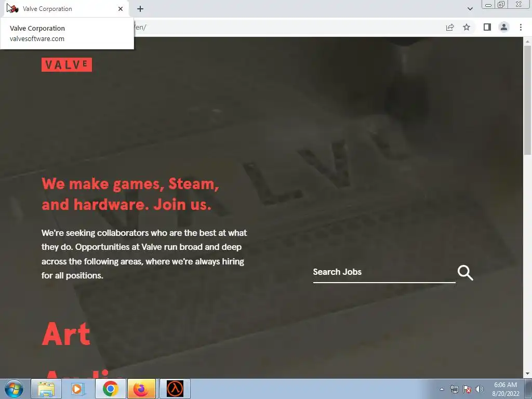Click the share this page icon
The image size is (532, 399).
click(450, 27)
